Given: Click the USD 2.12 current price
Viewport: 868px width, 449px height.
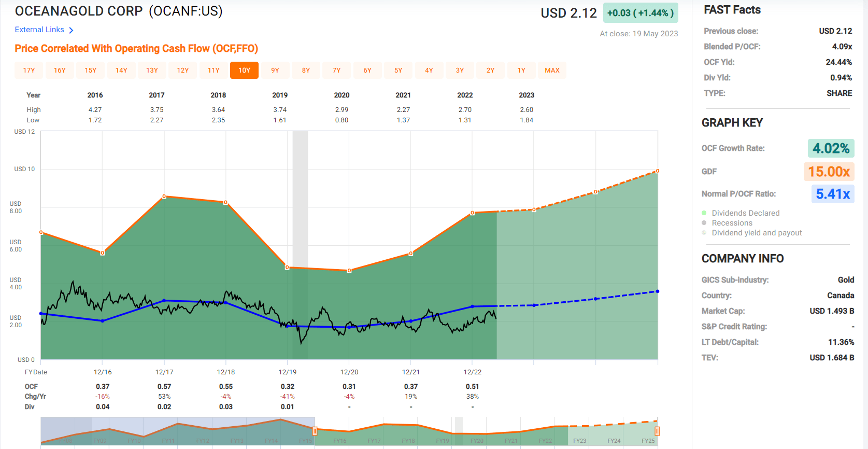Looking at the screenshot, I should click(x=568, y=13).
